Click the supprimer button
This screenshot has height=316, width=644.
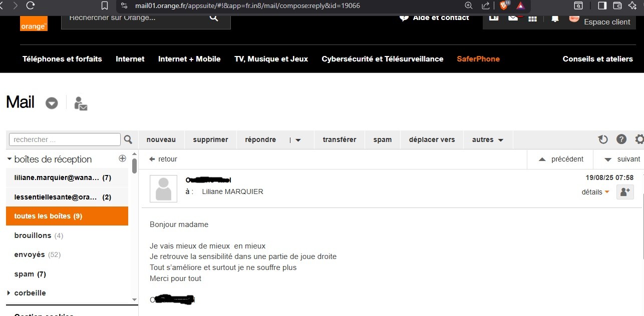pyautogui.click(x=210, y=140)
